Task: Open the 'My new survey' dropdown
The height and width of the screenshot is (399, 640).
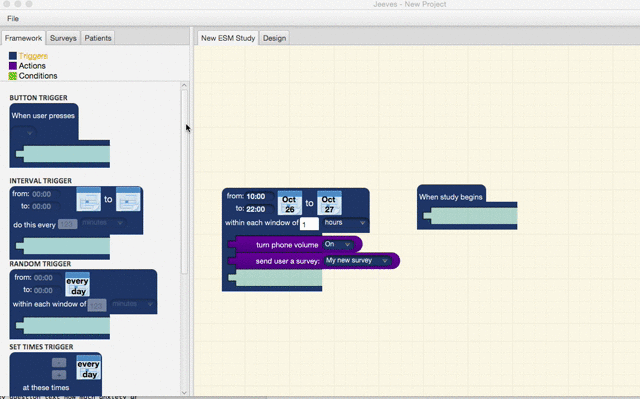Action: pyautogui.click(x=357, y=260)
